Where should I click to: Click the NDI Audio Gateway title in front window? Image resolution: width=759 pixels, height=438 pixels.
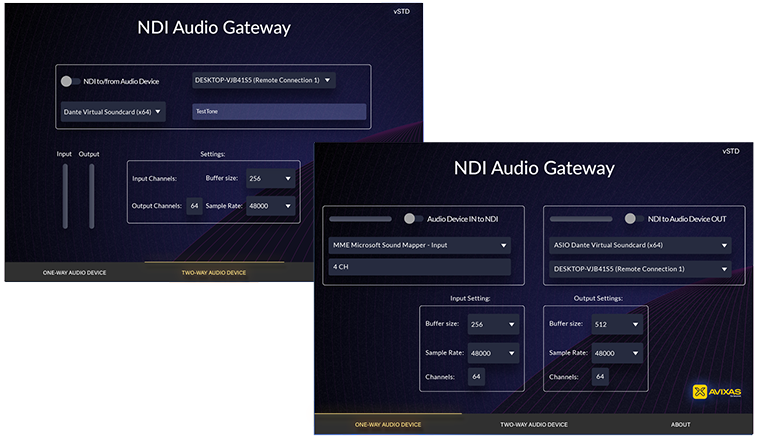(x=534, y=168)
